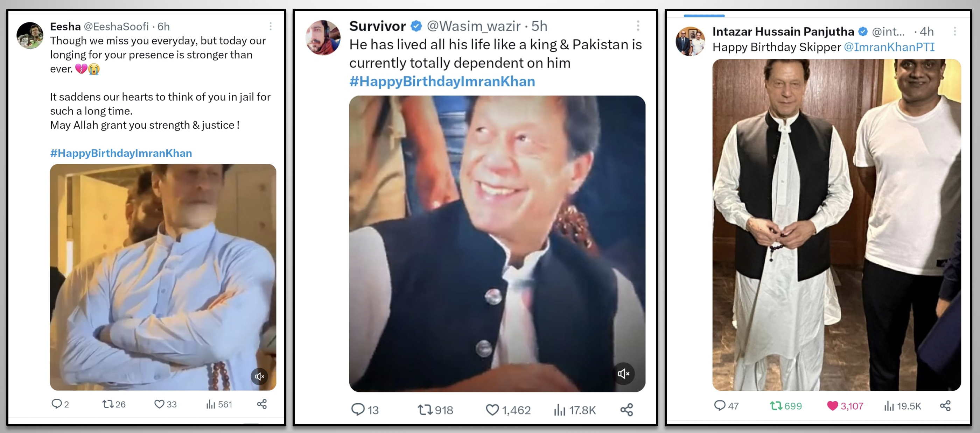Unmute Survivor's video
980x433 pixels.
[623, 374]
